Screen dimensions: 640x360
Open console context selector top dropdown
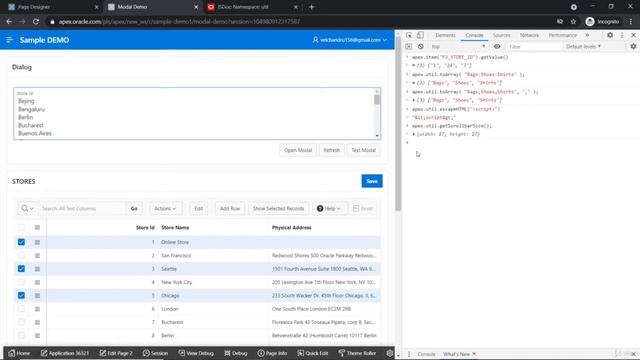click(458, 47)
